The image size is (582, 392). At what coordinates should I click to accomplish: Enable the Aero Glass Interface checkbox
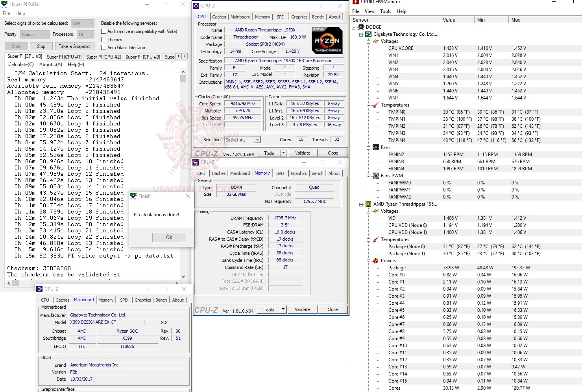[103, 47]
